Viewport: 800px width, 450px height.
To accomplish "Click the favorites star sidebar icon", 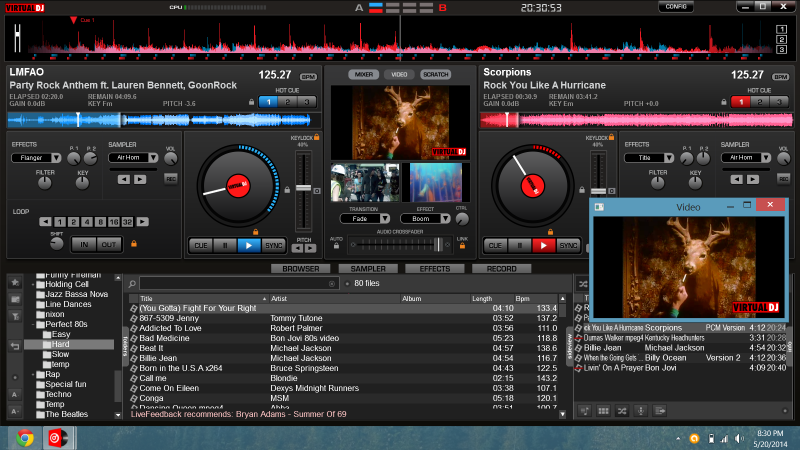I will (x=15, y=282).
